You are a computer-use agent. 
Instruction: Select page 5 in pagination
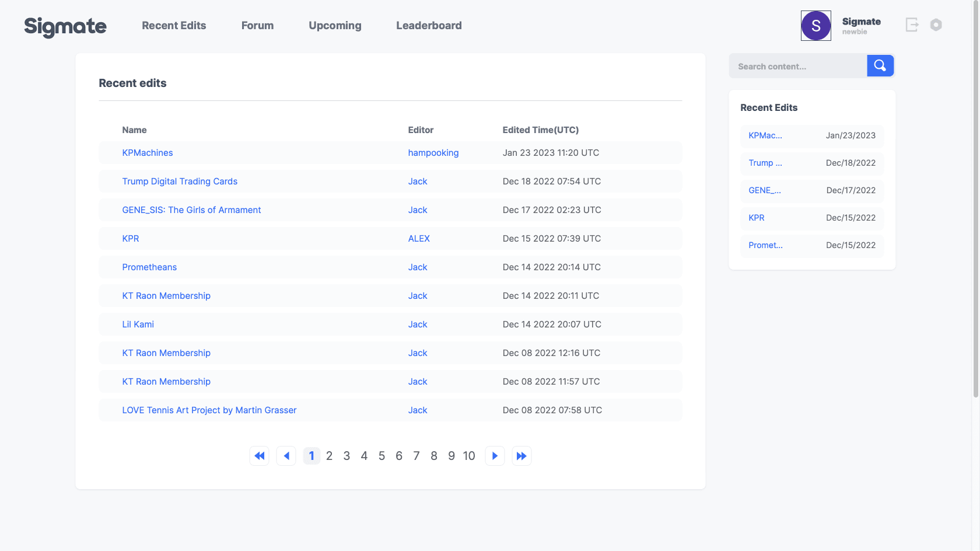[381, 456]
